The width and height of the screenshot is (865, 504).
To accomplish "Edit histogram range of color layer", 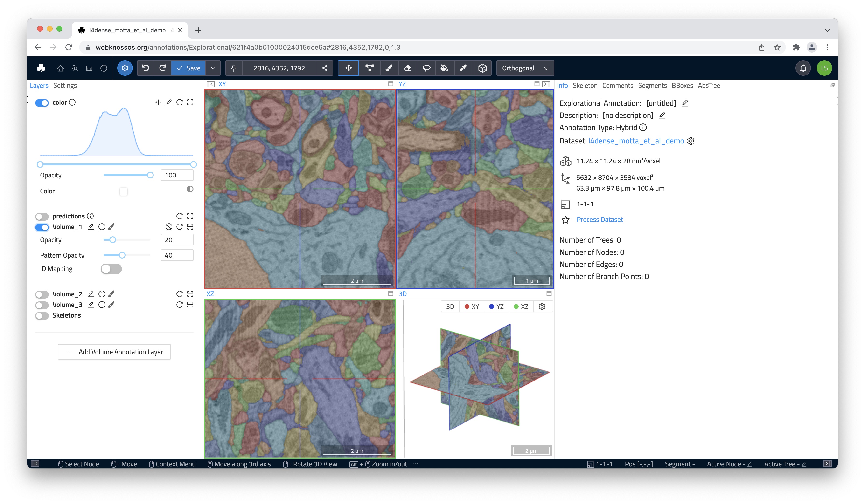I will pyautogui.click(x=169, y=102).
